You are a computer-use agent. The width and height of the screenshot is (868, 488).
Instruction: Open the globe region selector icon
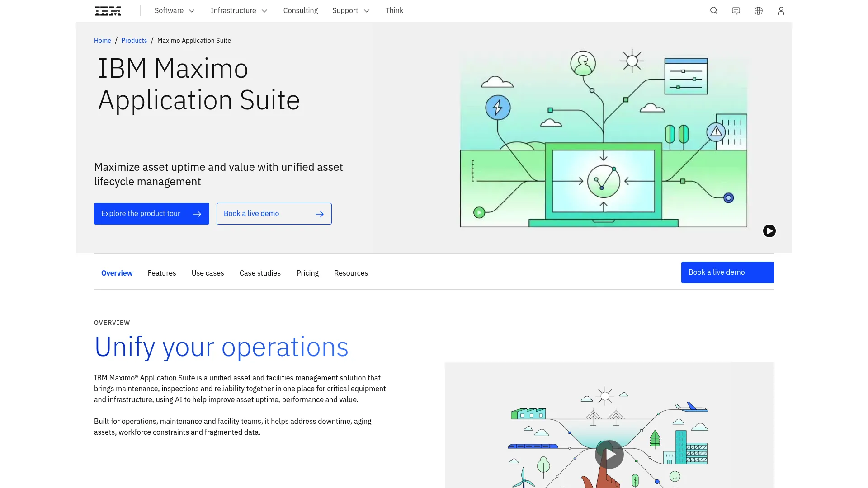(759, 11)
